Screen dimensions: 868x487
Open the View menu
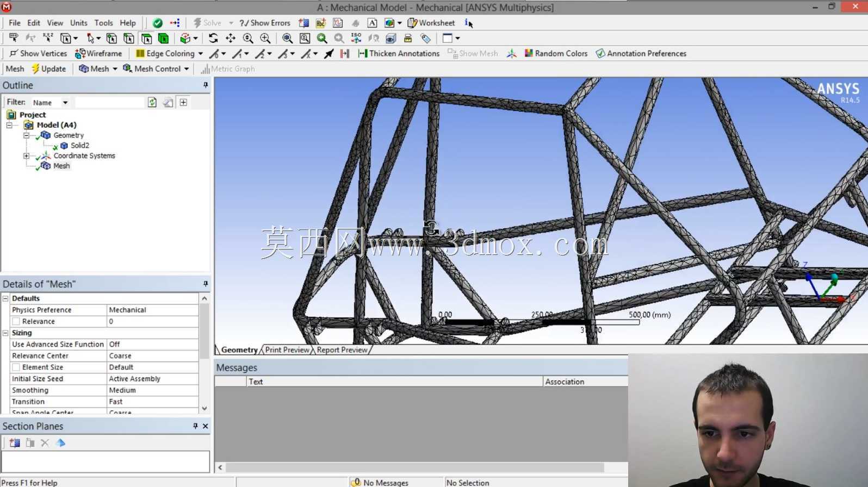[55, 23]
